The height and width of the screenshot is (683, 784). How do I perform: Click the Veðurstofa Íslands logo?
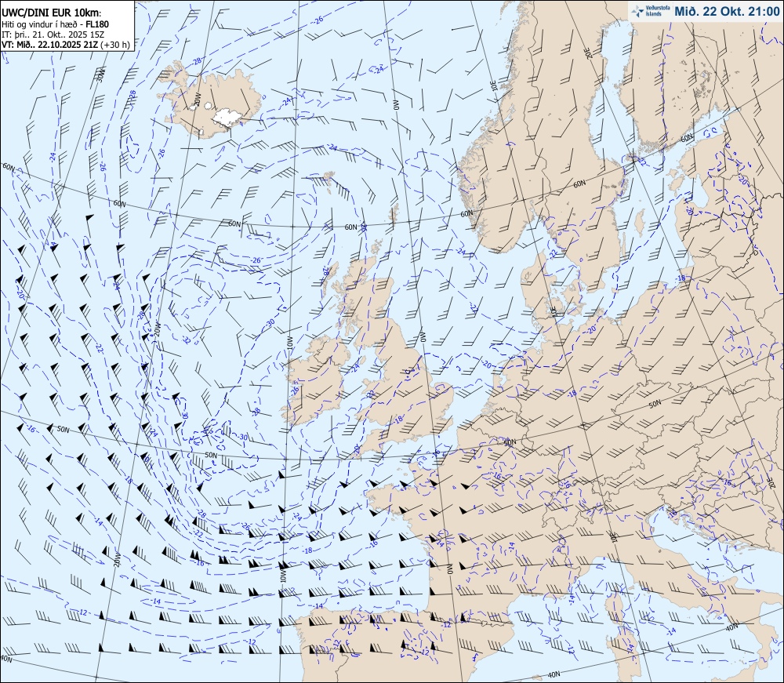tap(650, 11)
